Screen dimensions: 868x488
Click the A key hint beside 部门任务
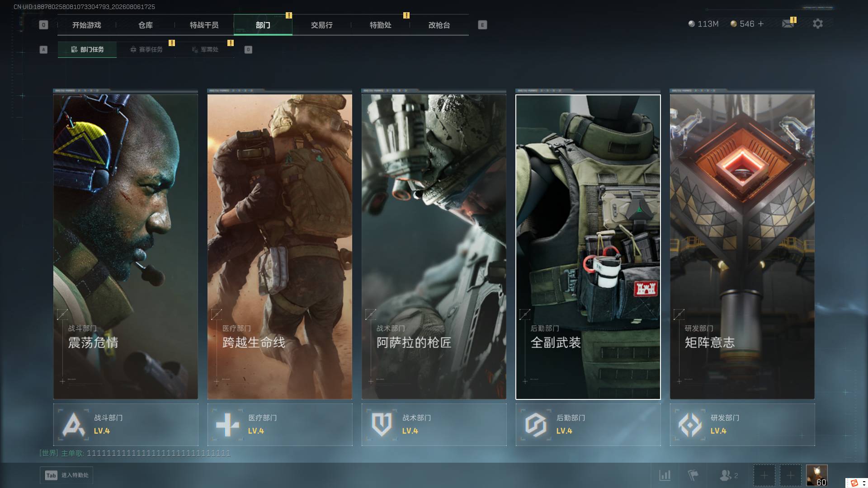[x=43, y=50]
